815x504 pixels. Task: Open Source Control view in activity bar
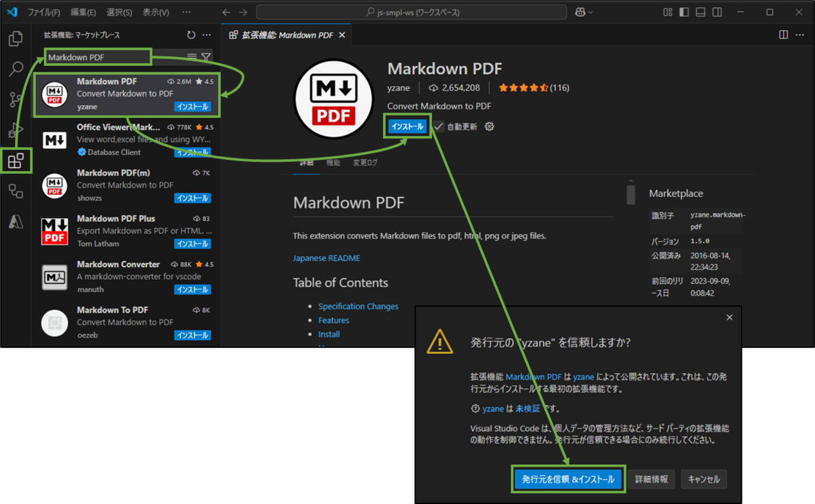(16, 100)
